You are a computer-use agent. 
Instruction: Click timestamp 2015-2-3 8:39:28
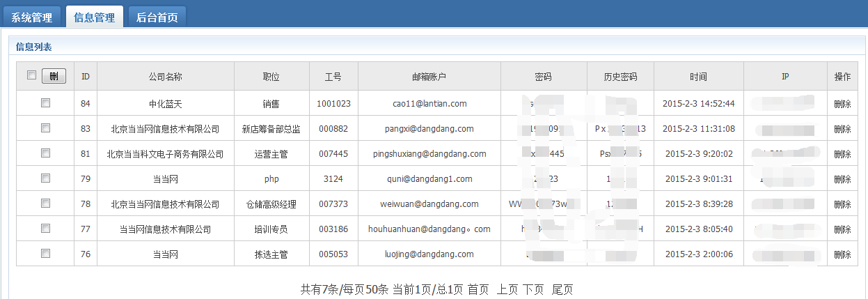[699, 204]
